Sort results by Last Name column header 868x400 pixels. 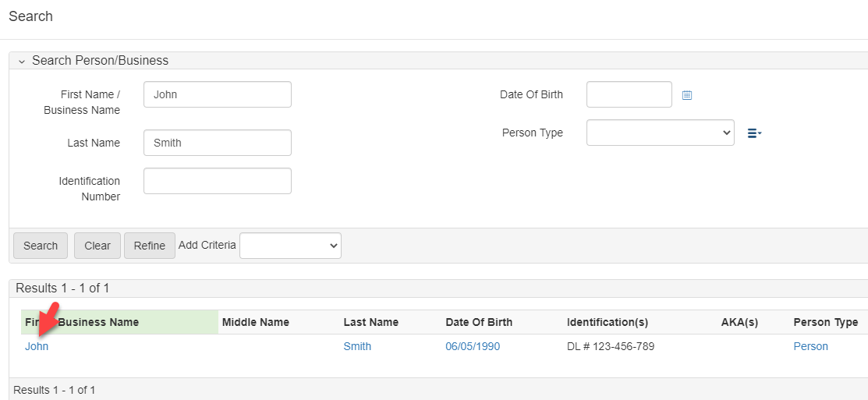(370, 322)
